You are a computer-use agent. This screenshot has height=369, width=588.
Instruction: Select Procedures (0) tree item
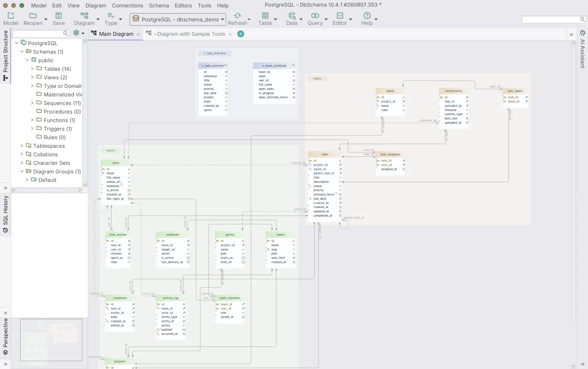(62, 112)
